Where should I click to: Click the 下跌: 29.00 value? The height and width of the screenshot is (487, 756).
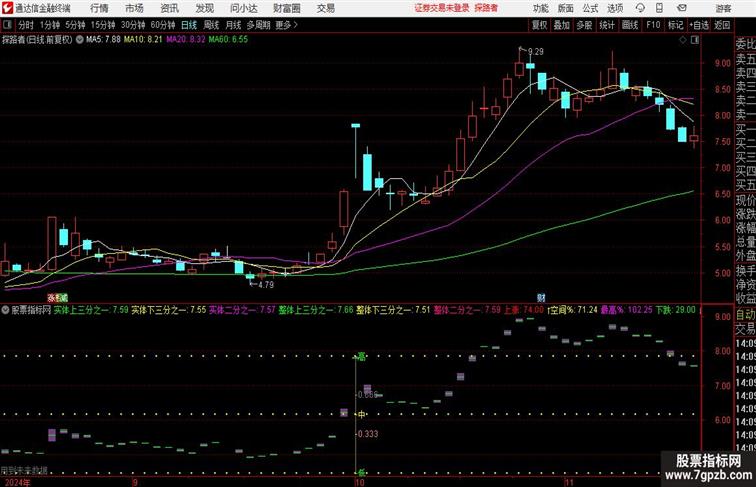[x=675, y=310]
